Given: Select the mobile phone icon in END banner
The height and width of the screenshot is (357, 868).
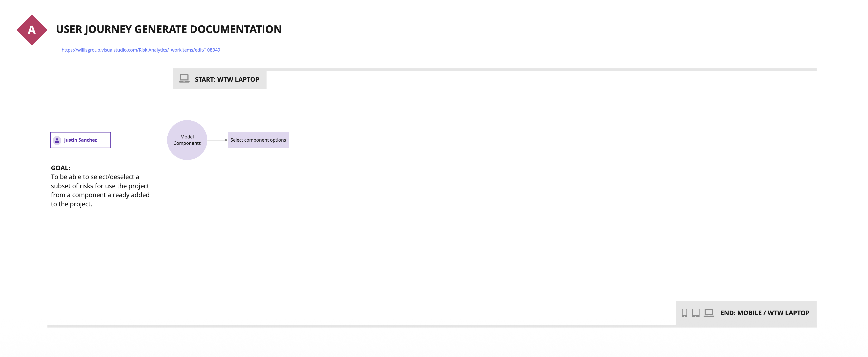Looking at the screenshot, I should point(684,313).
